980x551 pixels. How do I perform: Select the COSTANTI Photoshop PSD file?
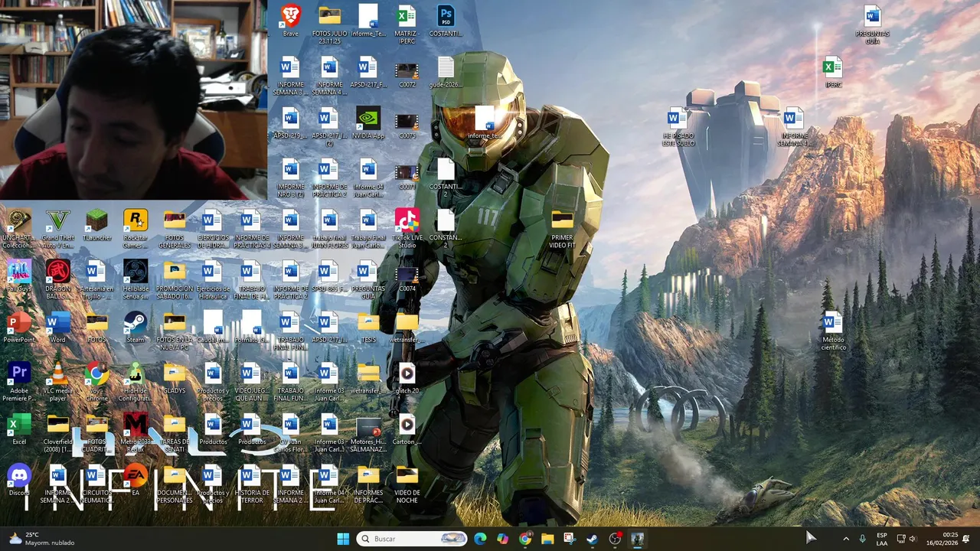pyautogui.click(x=446, y=21)
